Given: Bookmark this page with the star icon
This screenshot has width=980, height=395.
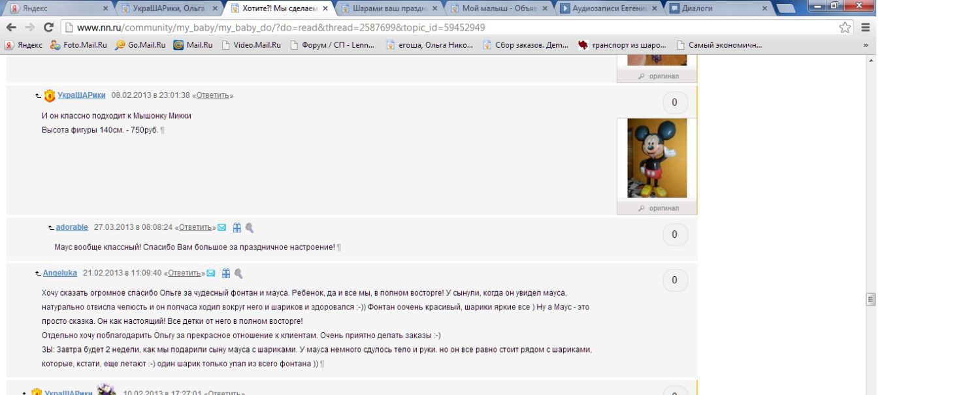Looking at the screenshot, I should (x=845, y=27).
